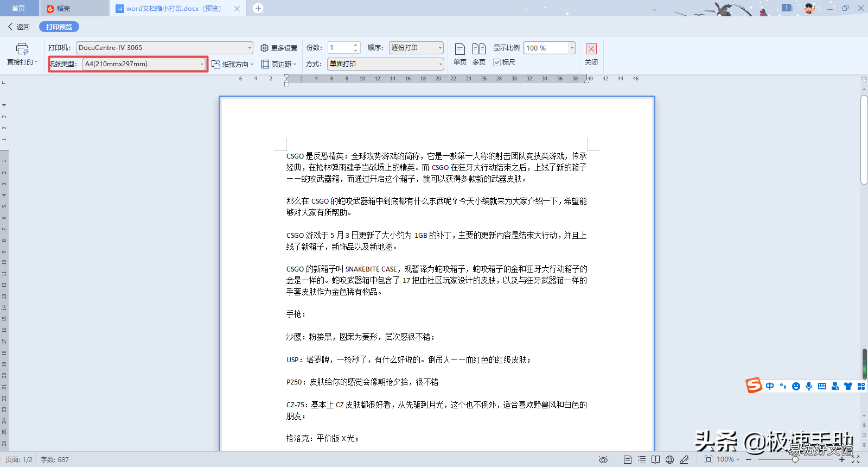Viewport: 868px width, 467px height.
Task: Decrease copies with the down spinner arrow
Action: 356,51
